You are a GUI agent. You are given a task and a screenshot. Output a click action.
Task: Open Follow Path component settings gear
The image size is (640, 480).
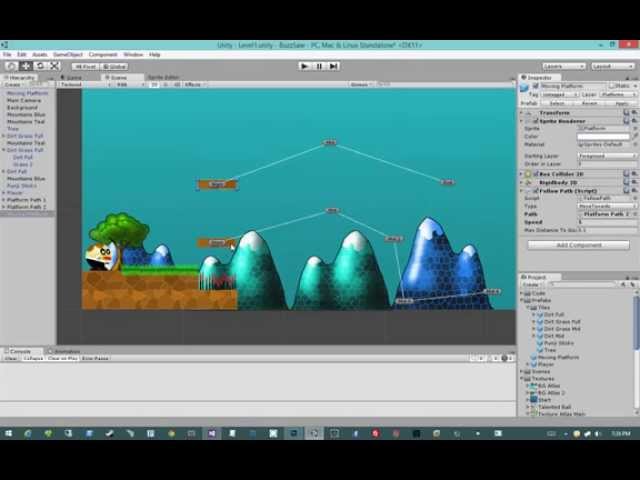coord(634,191)
